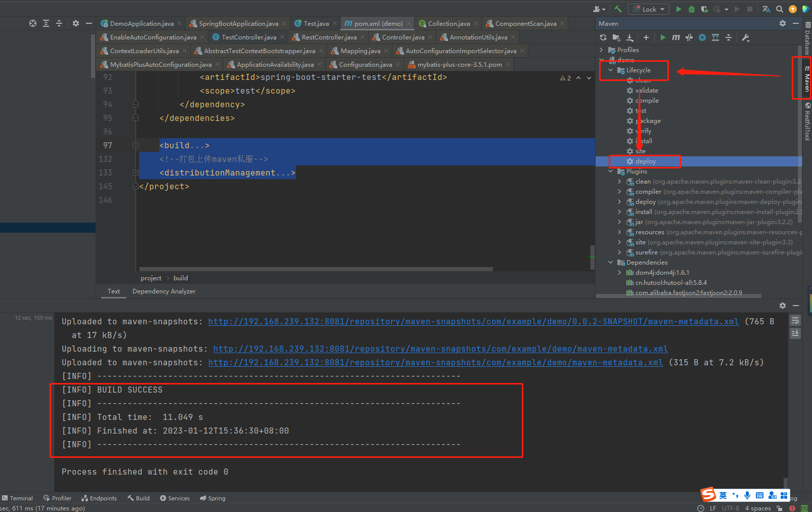Screen dimensions: 812x512
Task: Open Maven Settings wrench icon
Action: [x=745, y=37]
